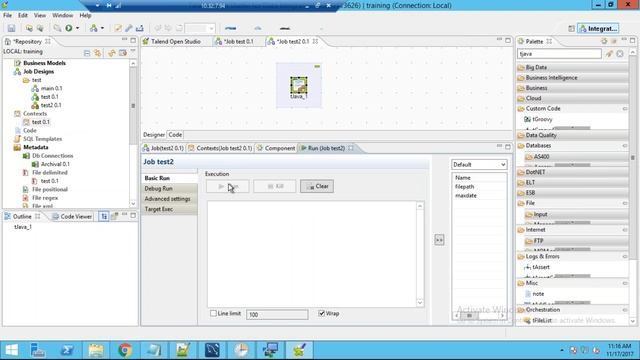The image size is (640, 360).
Task: Click the Refresh icon in the Repository toolbar
Action: point(111,53)
